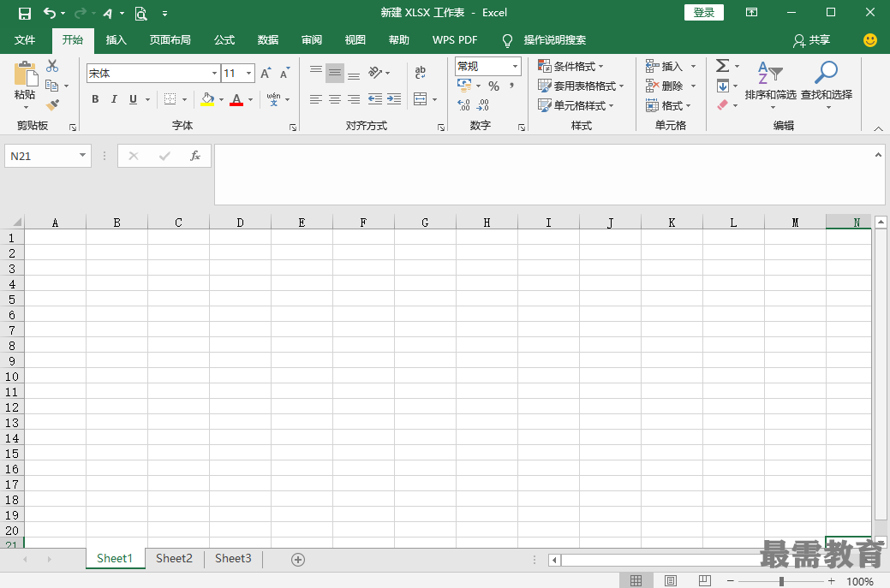Increase font size with large A

coord(266,73)
